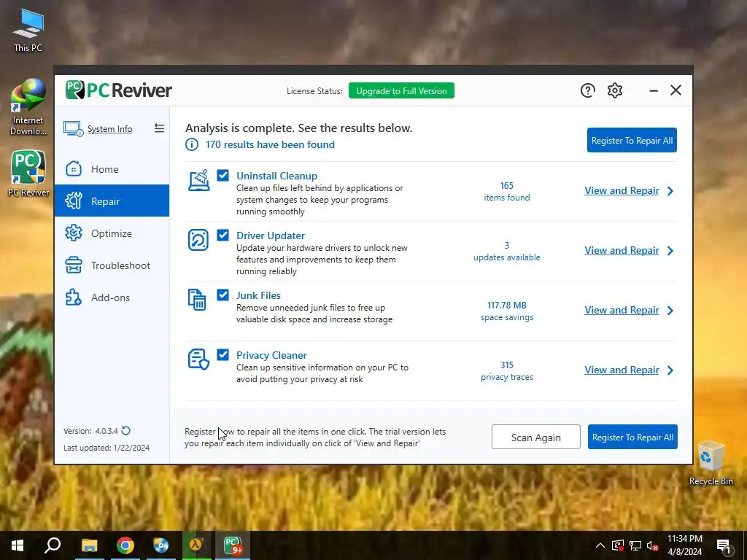Uncheck the Privacy Cleaner checkbox
Viewport: 747px width, 560px height.
pyautogui.click(x=222, y=355)
